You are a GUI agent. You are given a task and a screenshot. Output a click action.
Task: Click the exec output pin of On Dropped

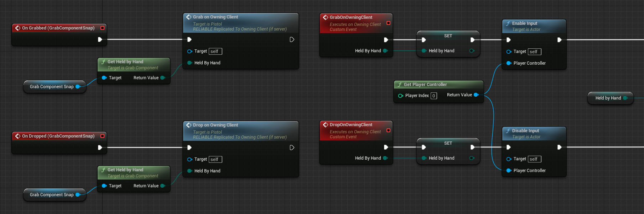(100, 148)
